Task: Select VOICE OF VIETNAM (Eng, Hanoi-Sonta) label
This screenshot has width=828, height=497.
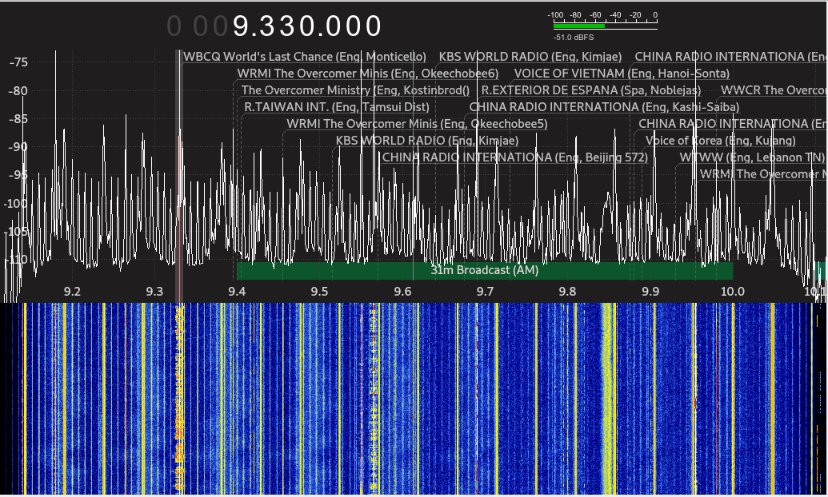Action: pyautogui.click(x=622, y=73)
